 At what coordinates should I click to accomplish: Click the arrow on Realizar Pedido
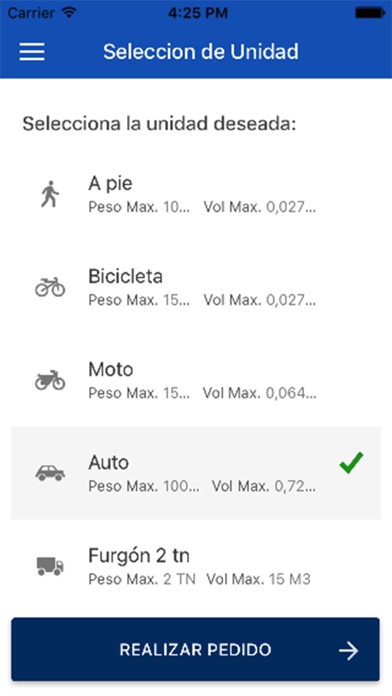coord(349,651)
